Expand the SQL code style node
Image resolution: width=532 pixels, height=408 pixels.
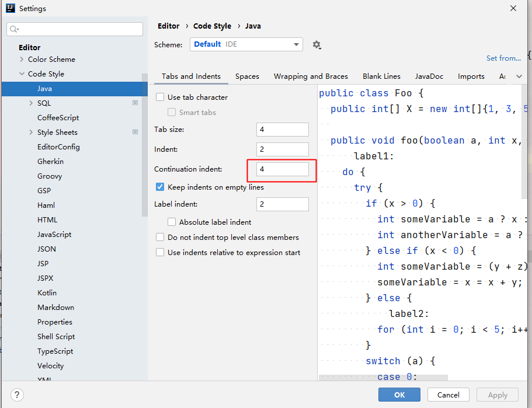tap(31, 103)
